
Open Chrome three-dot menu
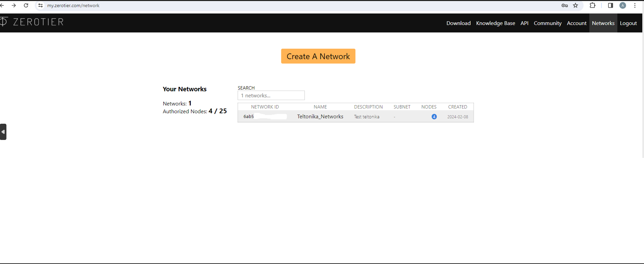pyautogui.click(x=635, y=5)
